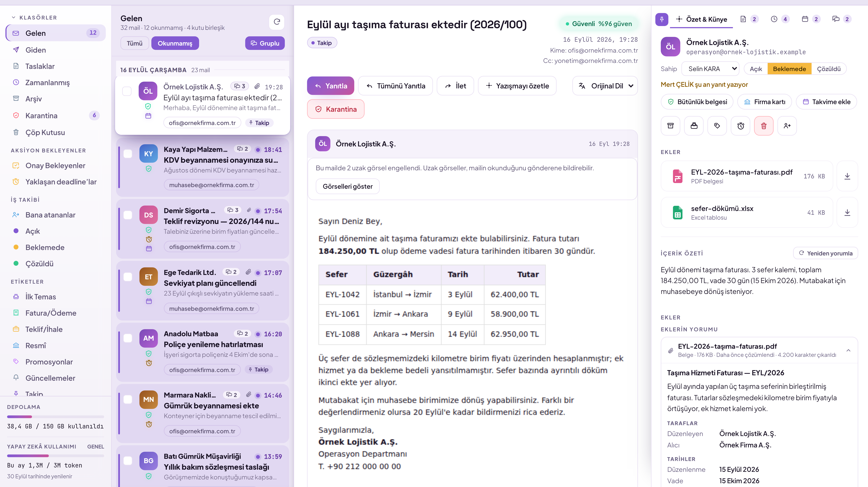Screen dimensions: 868x487
Task: Check the Kaya Yapı Malzeme mail checkbox
Action: coord(128,154)
